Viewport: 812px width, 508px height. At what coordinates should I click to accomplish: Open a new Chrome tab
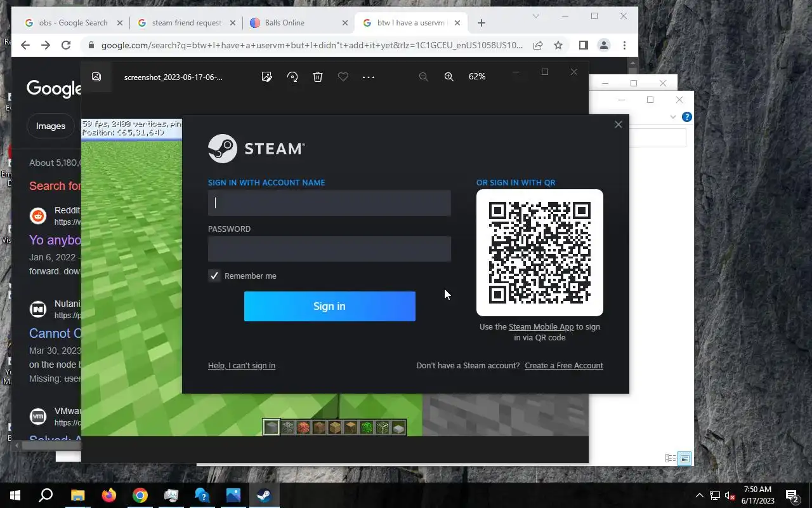point(481,23)
